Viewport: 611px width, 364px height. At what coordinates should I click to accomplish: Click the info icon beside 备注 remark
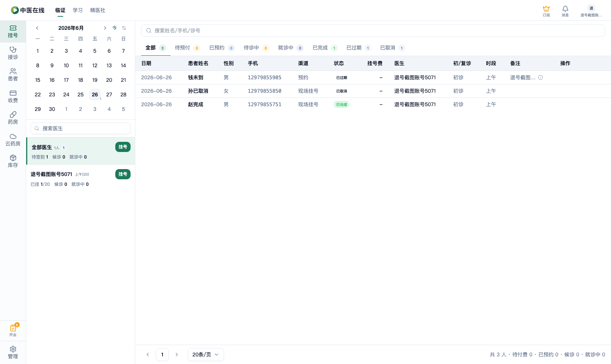(x=540, y=77)
